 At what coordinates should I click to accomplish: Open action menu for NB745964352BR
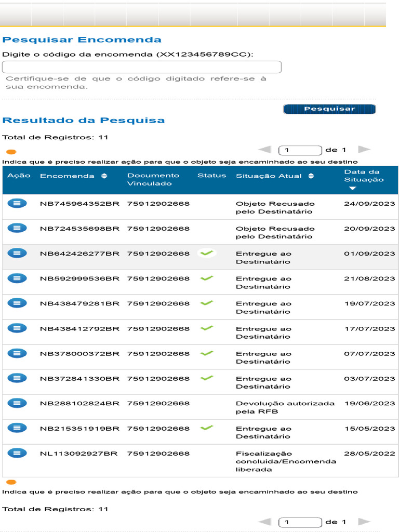[x=17, y=203]
